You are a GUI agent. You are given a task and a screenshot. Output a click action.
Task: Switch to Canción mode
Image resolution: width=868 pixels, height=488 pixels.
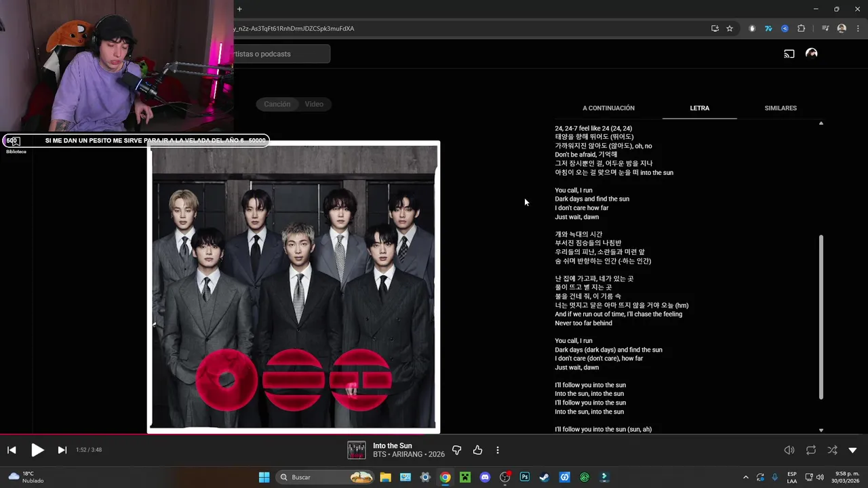(x=277, y=104)
